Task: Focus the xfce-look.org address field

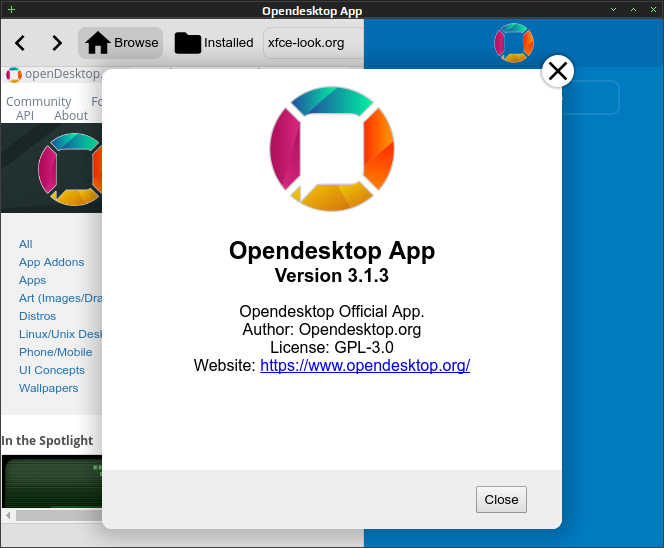Action: [x=313, y=43]
